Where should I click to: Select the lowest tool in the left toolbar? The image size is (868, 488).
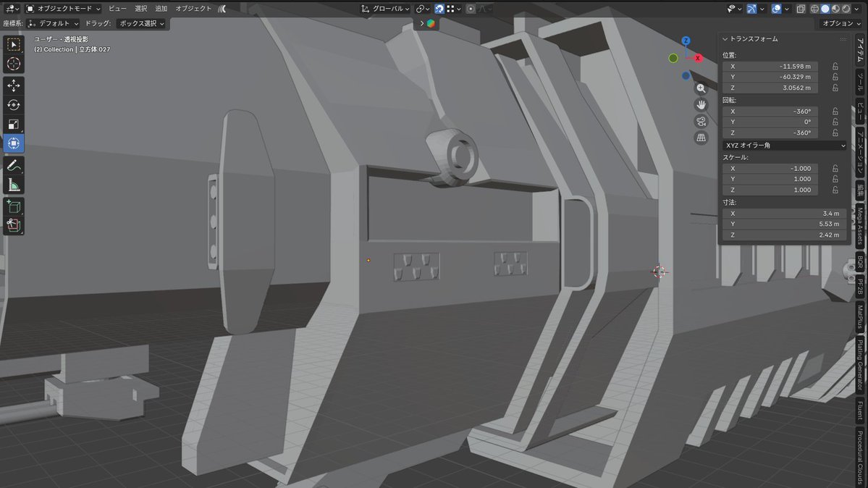click(x=13, y=225)
